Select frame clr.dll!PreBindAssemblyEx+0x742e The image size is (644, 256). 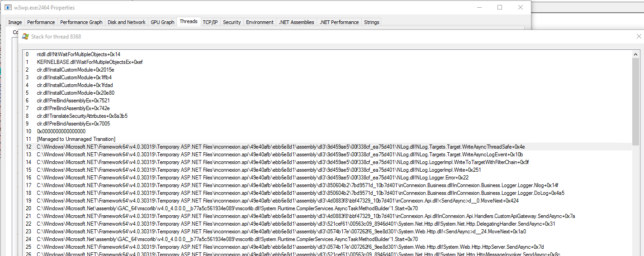point(327,108)
